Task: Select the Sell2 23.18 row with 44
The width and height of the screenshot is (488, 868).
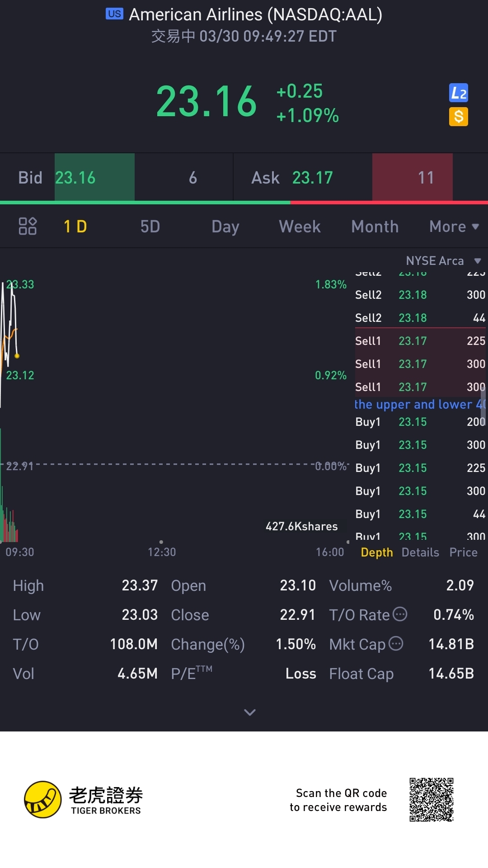Action: click(420, 318)
